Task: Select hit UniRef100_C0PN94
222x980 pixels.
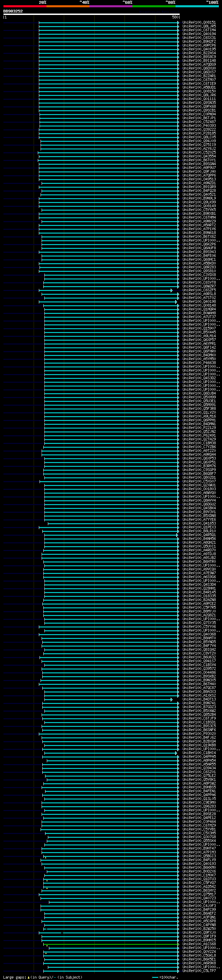Action: click(x=199, y=114)
